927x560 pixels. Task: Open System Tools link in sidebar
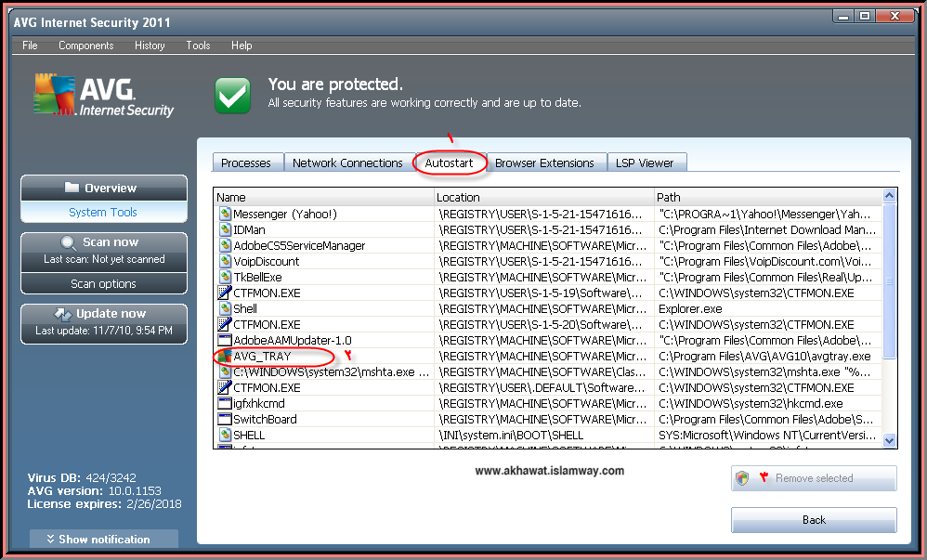coord(103,212)
